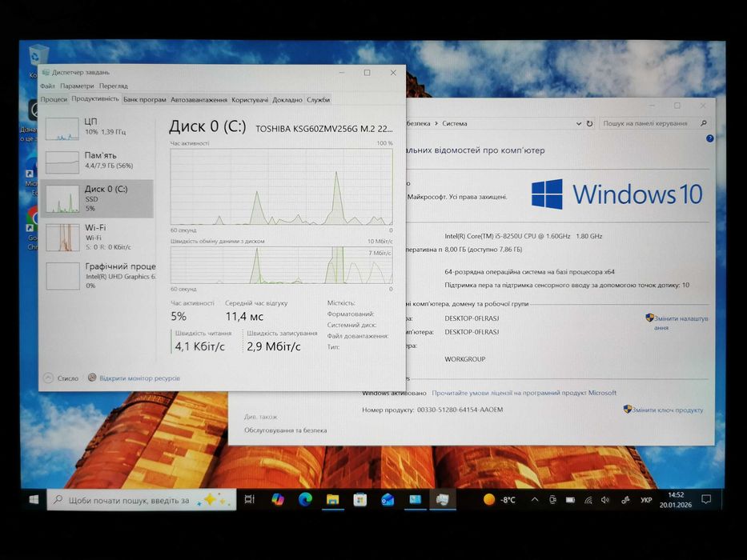Open the battery status tray icon
747x560 pixels.
click(570, 499)
